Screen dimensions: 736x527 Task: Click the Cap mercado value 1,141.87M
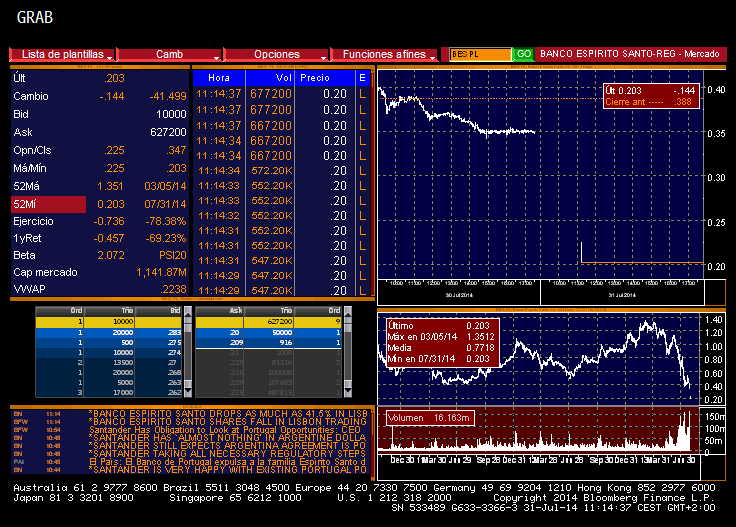pos(161,272)
